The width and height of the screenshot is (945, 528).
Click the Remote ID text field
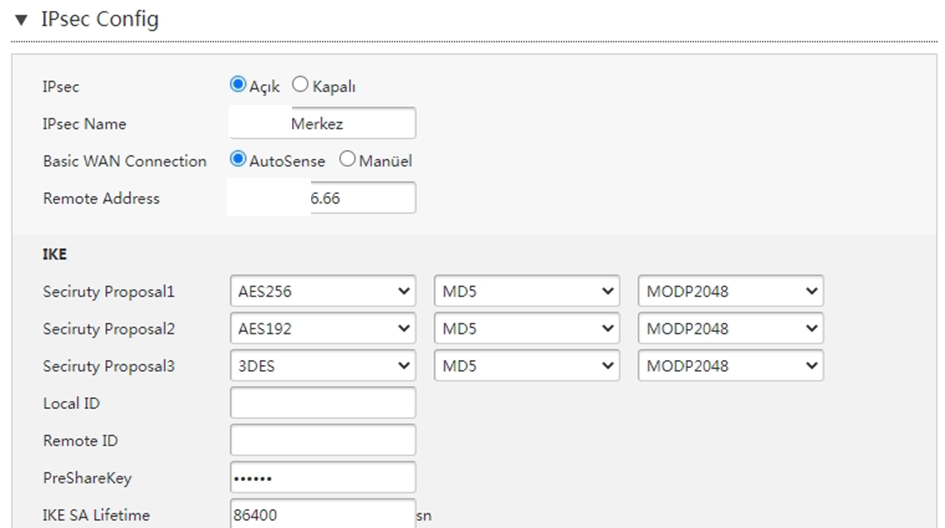click(x=322, y=440)
